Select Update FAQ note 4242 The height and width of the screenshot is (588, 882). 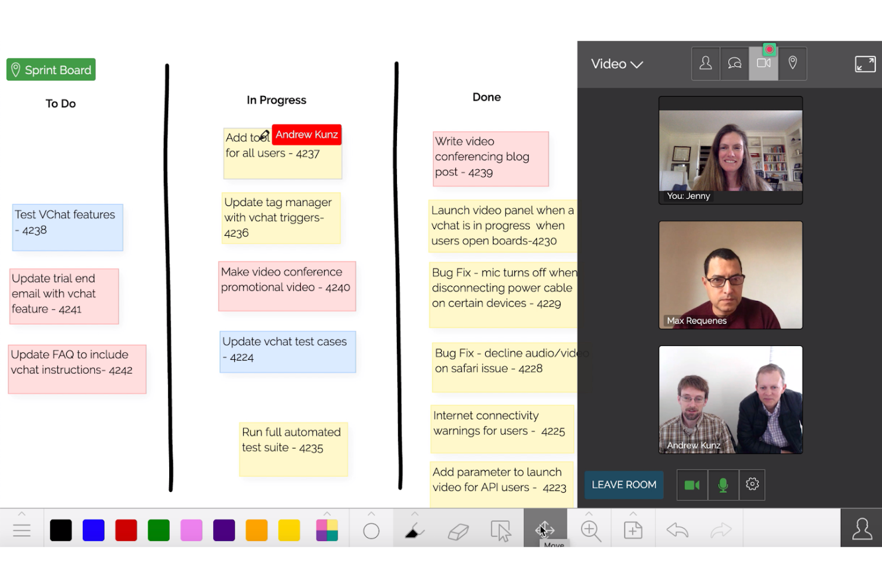coord(77,369)
